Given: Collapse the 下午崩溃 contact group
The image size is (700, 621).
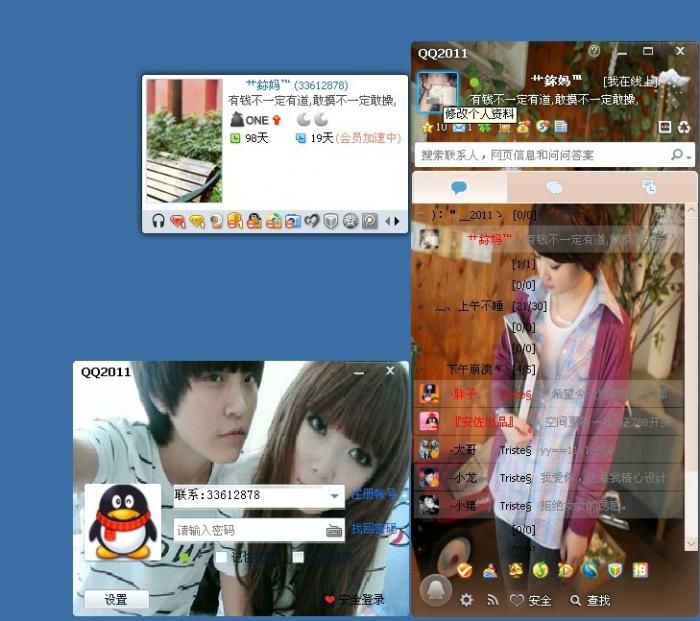Looking at the screenshot, I should click(x=476, y=369).
